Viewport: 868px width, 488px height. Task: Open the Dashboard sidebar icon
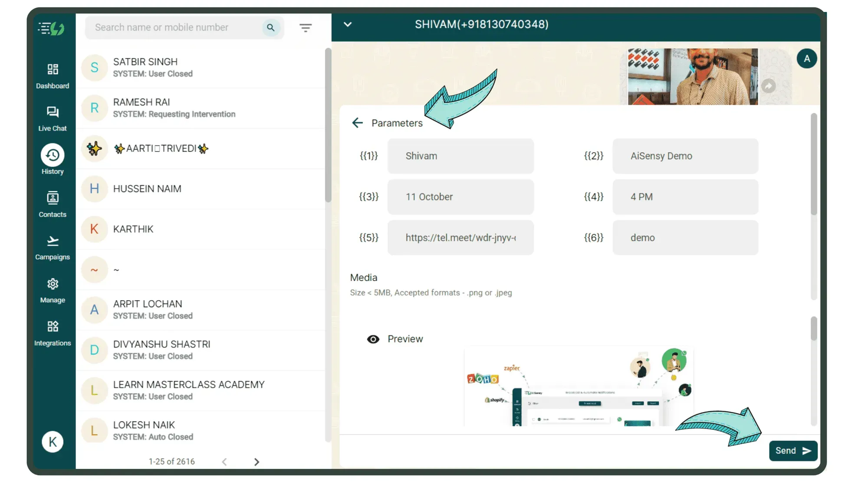[x=53, y=70]
